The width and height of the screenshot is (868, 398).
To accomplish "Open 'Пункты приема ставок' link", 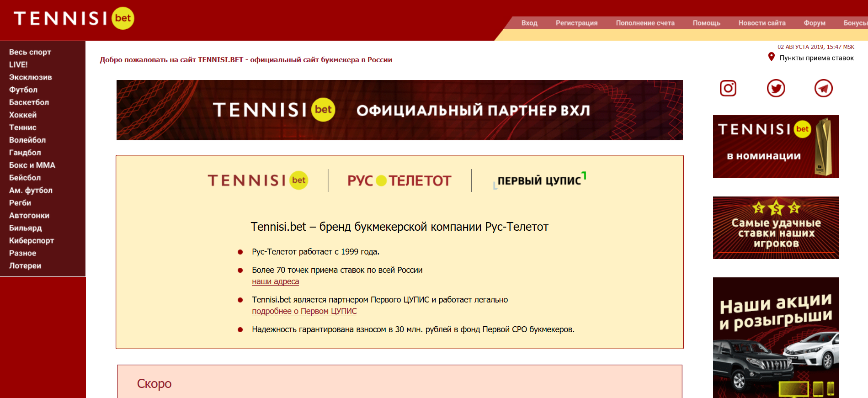I will pyautogui.click(x=816, y=58).
